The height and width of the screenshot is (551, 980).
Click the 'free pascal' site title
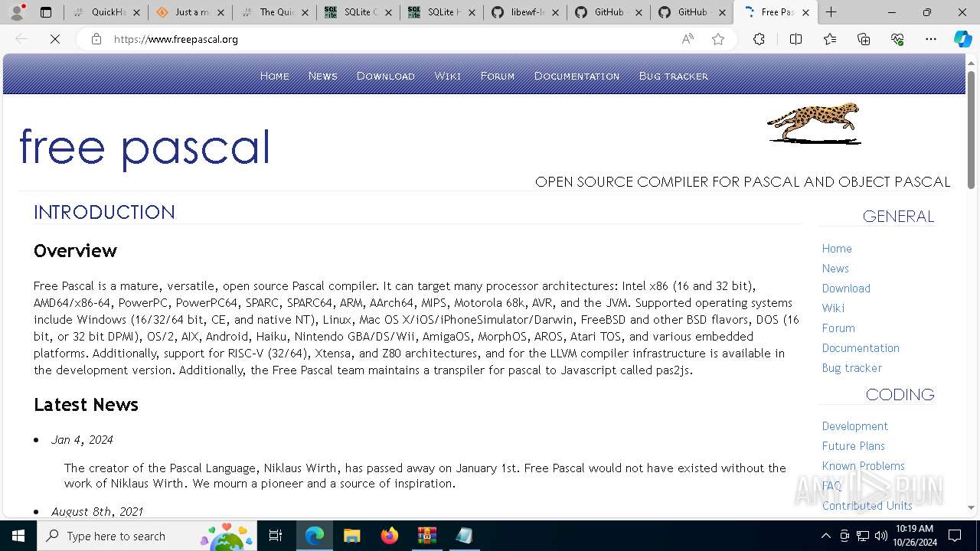tap(144, 147)
